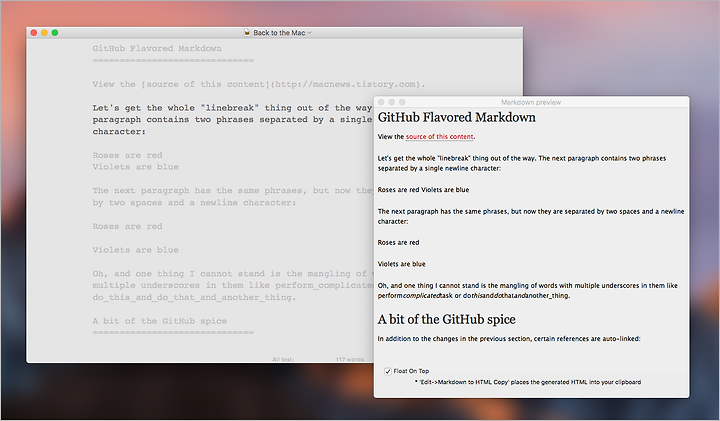Click 'by two spaces and a newline character:' in editor

point(194,203)
